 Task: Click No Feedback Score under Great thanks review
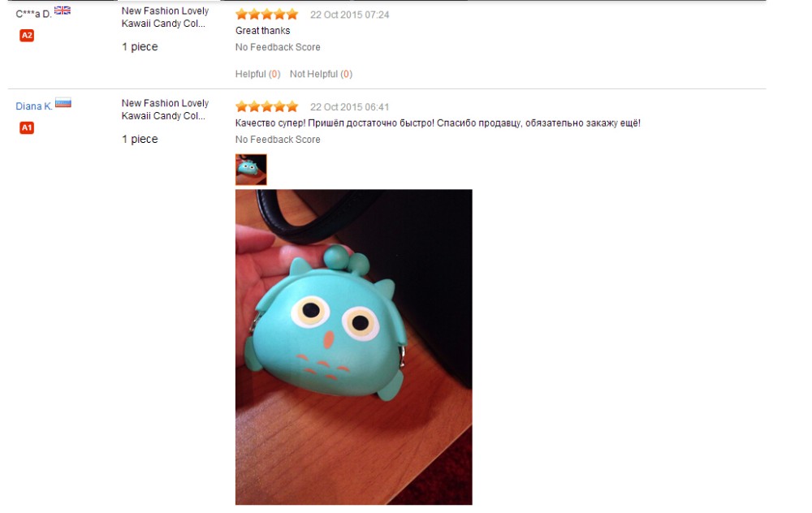click(278, 47)
